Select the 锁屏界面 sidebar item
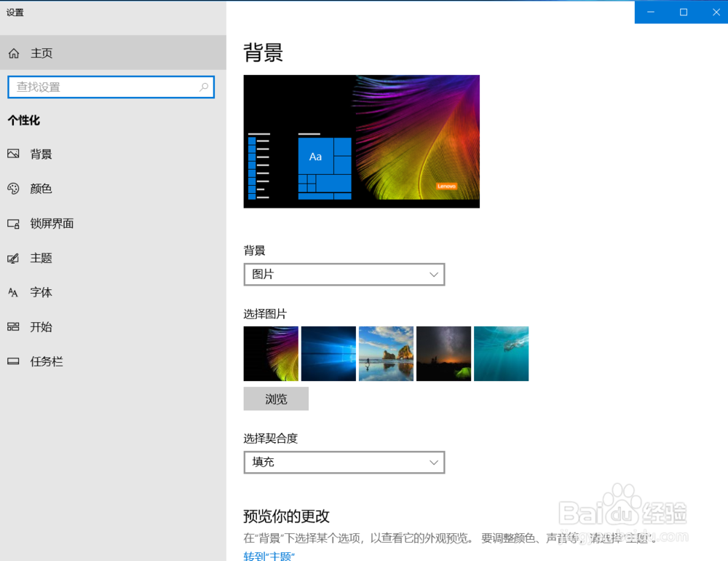The height and width of the screenshot is (561, 728). [x=15, y=224]
